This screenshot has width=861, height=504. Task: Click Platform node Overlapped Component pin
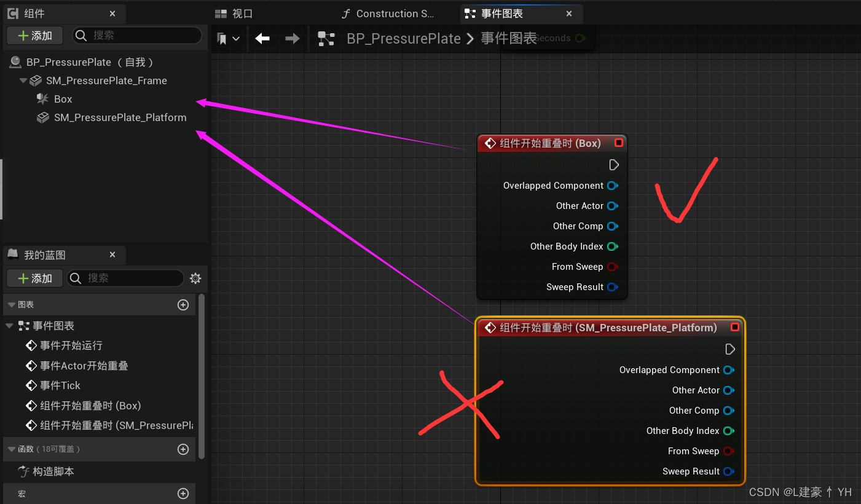(729, 370)
